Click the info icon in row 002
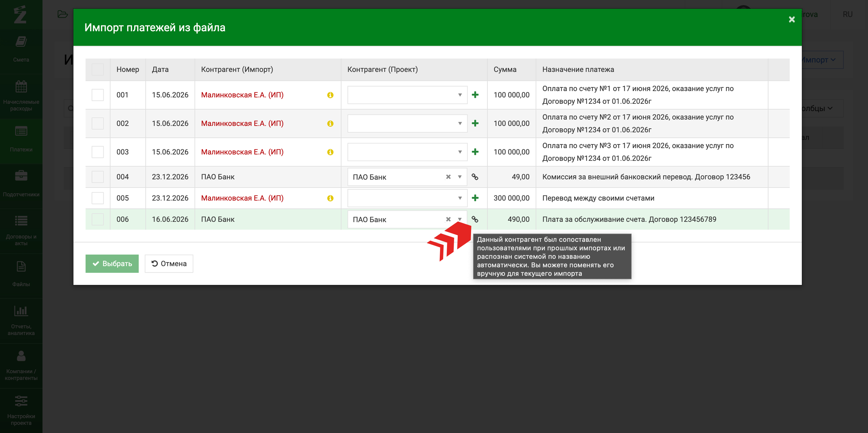The width and height of the screenshot is (868, 433). coord(330,124)
